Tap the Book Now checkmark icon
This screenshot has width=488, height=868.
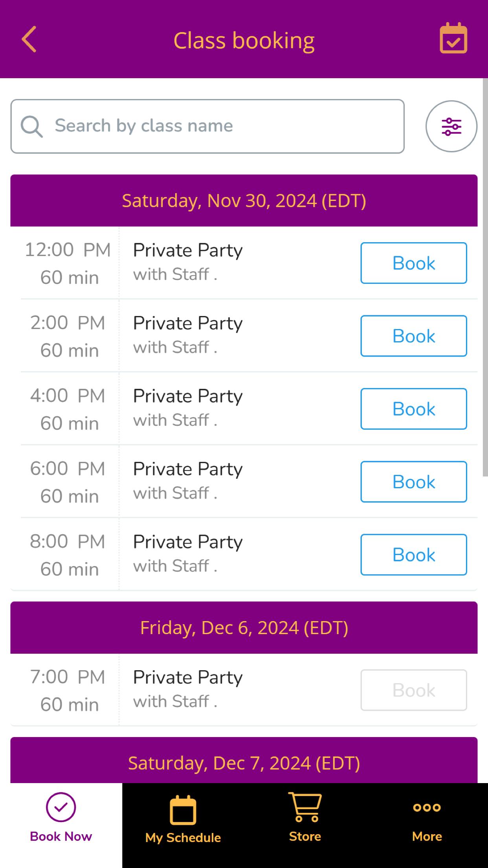click(x=61, y=807)
